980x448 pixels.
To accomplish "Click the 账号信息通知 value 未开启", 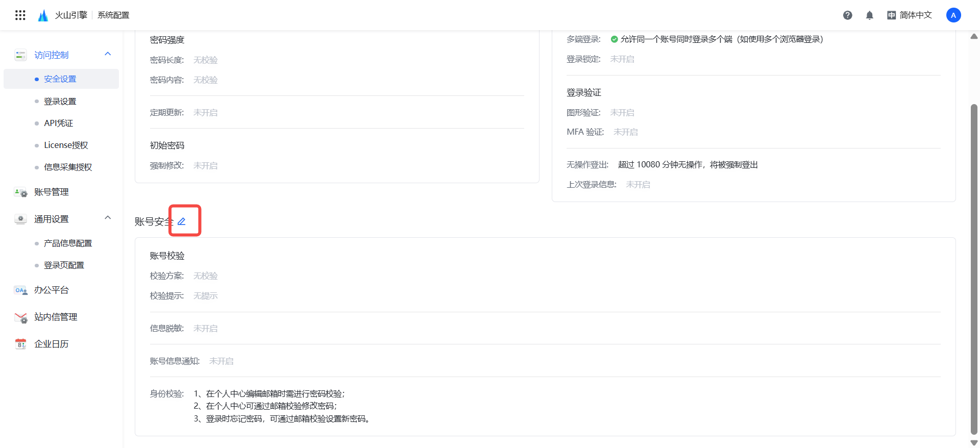I will (x=222, y=361).
